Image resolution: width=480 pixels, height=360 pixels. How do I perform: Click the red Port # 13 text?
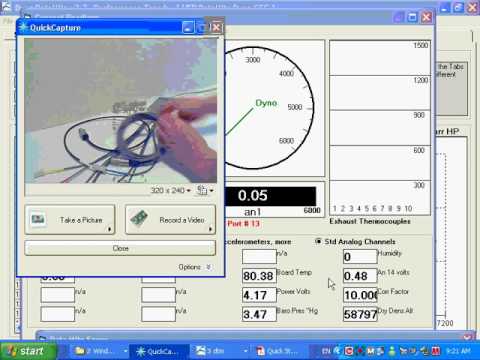[244, 223]
